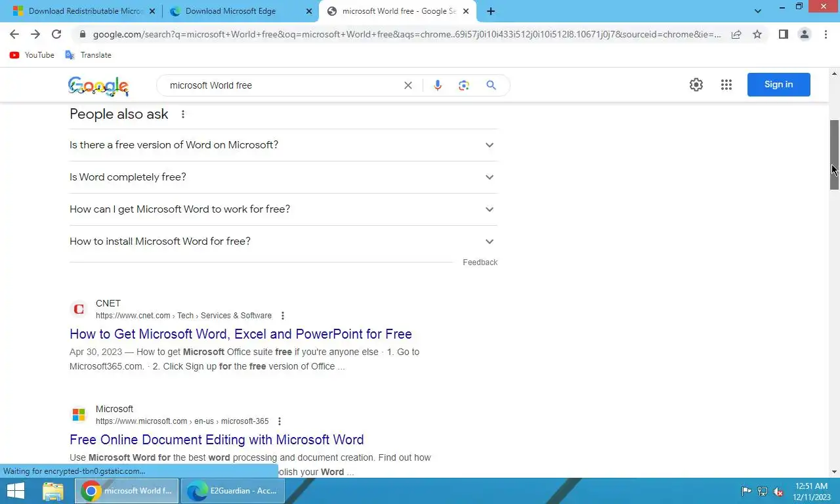This screenshot has width=840, height=504.
Task: Click the 'People also ask' heading
Action: point(119,114)
